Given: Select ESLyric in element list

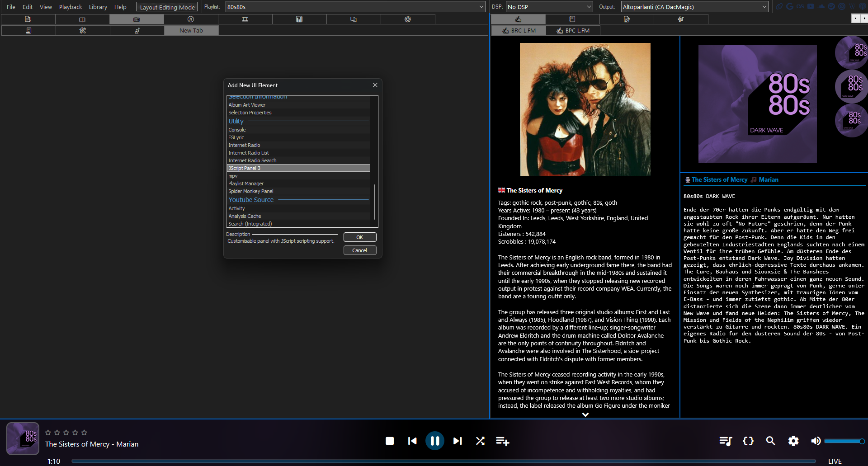Looking at the screenshot, I should (x=298, y=137).
